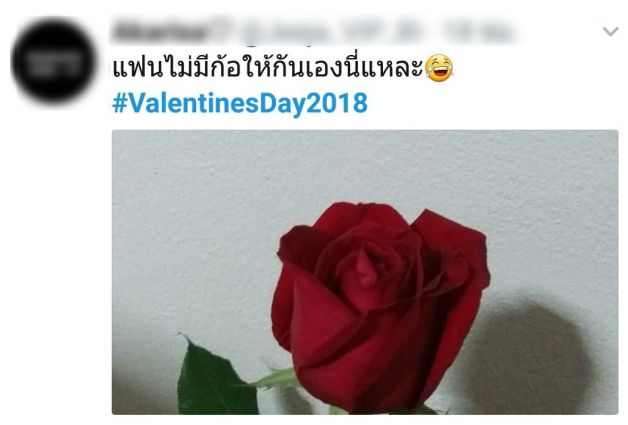
Task: Open the tweet author's blurred profile avatar
Action: pyautogui.click(x=54, y=60)
